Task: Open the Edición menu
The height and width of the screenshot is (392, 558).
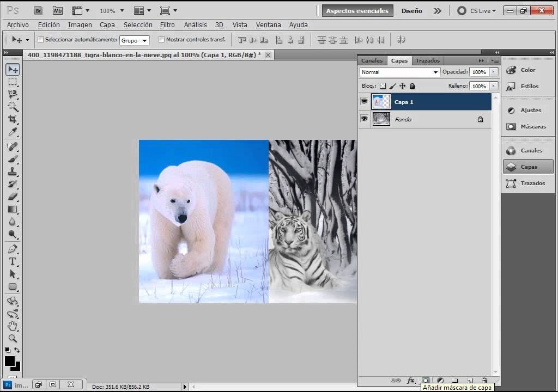Action: pyautogui.click(x=48, y=25)
